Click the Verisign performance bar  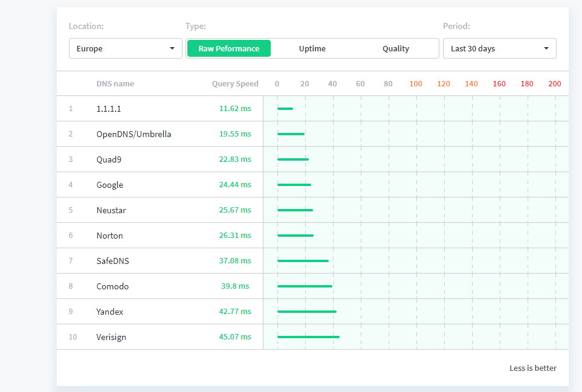click(x=308, y=337)
